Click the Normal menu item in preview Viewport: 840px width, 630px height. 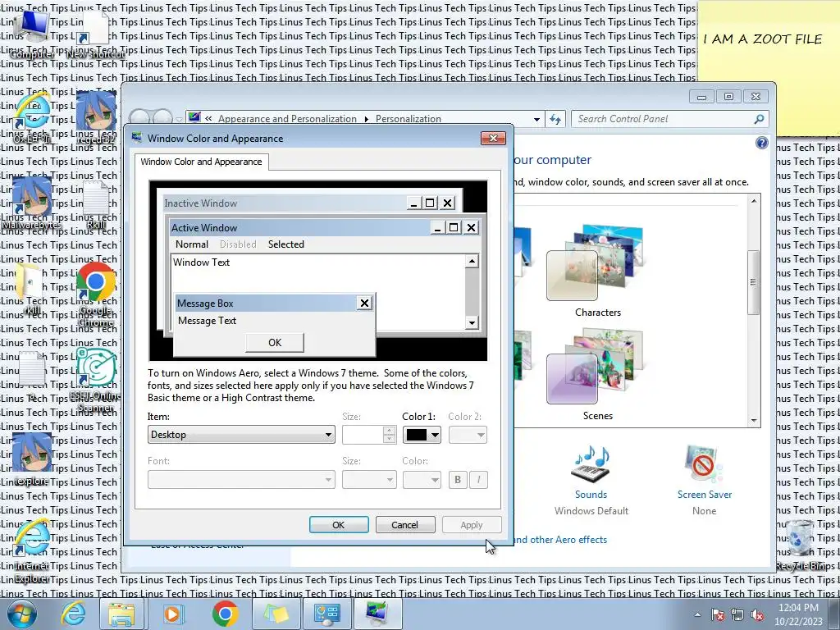pos(192,244)
